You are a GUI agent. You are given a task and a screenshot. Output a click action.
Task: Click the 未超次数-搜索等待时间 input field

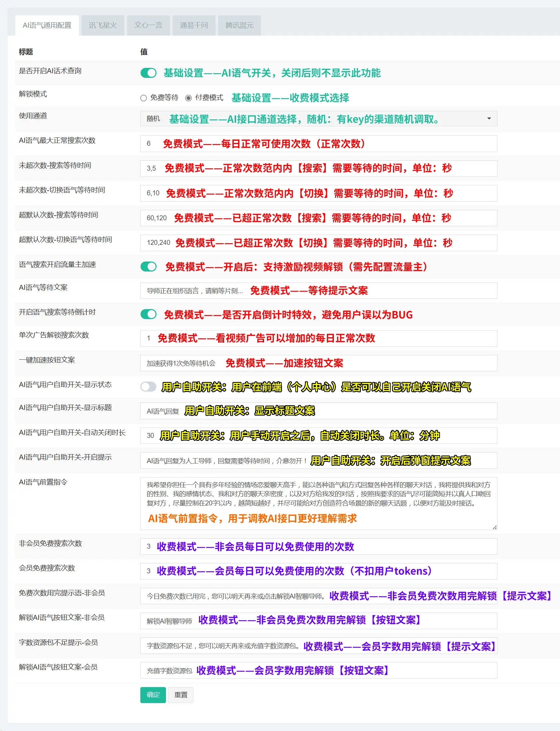tap(319, 168)
